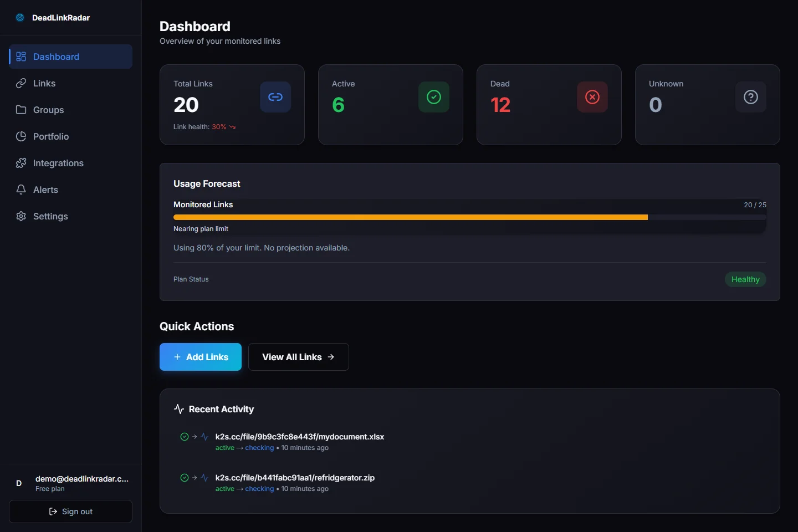Click View All Links button

click(298, 357)
